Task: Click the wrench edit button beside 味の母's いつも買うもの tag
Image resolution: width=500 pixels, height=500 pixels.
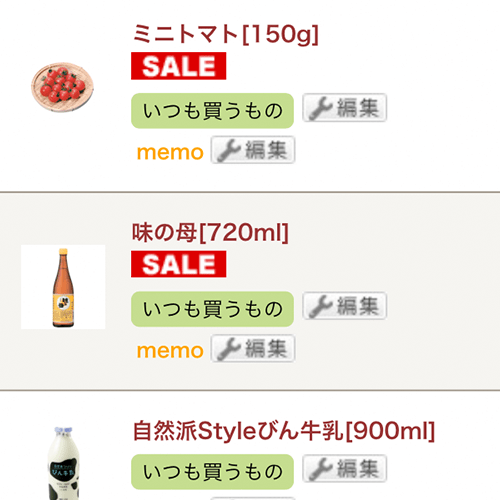Action: click(344, 306)
